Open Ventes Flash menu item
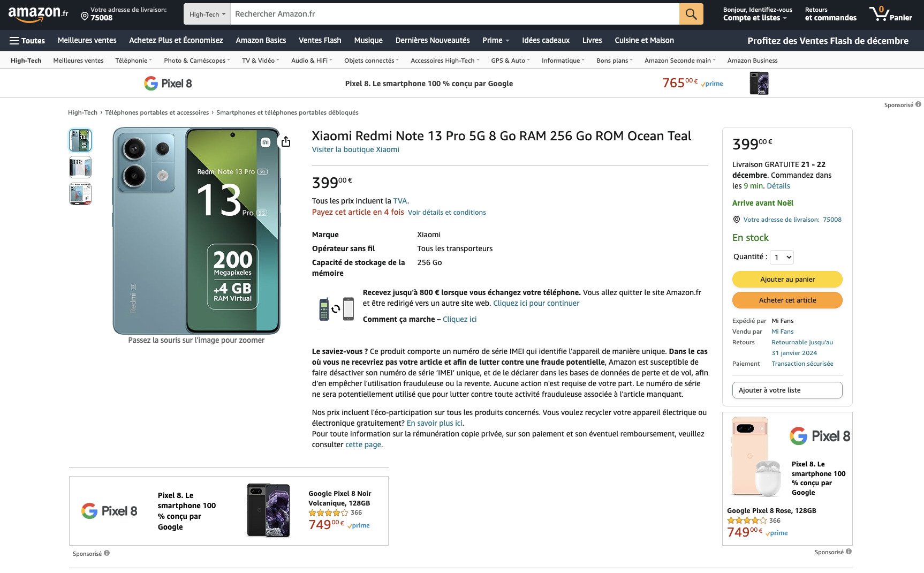Image resolution: width=924 pixels, height=573 pixels. click(320, 41)
